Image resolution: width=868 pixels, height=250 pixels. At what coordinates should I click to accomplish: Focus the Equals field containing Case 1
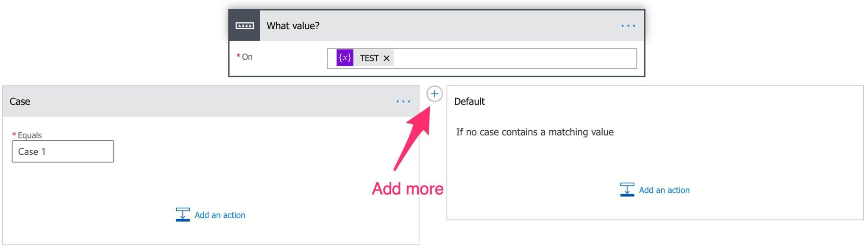click(63, 151)
